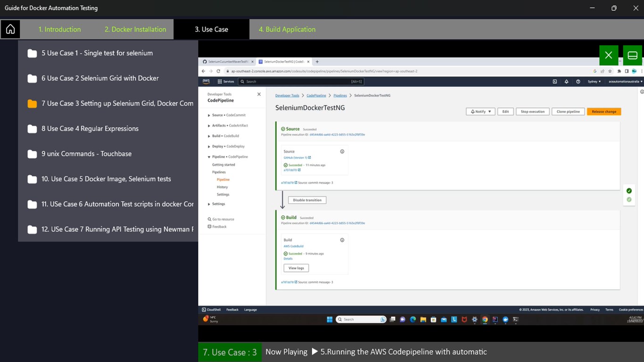Click the Clone pipeline button

(568, 112)
